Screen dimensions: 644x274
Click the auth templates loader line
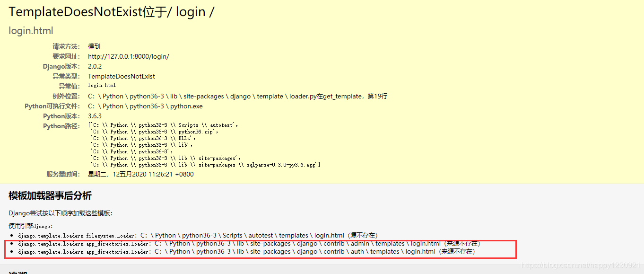(x=242, y=251)
